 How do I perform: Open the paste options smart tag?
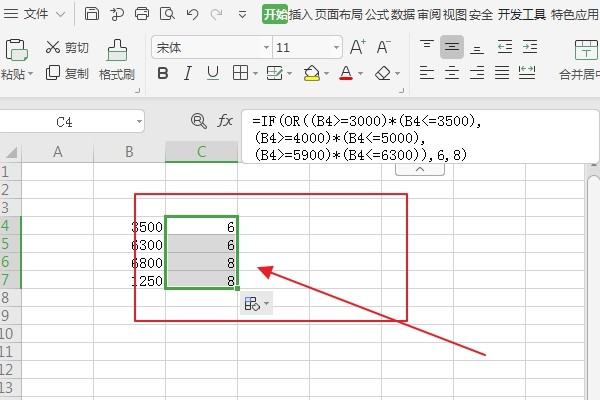click(256, 304)
